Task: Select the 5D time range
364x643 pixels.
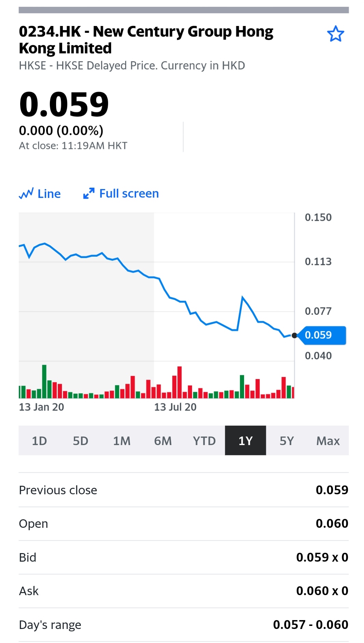Action: 80,441
